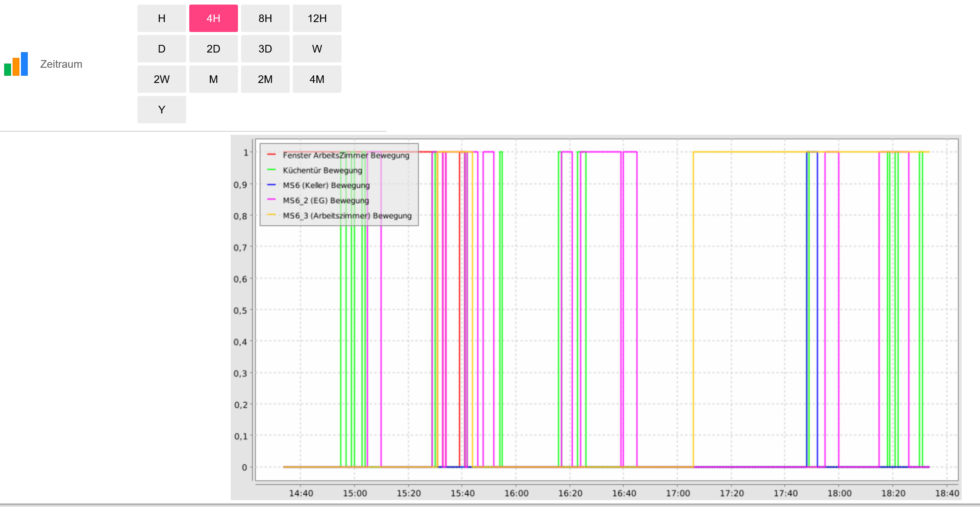Click legend entry MS6_3 (Arbeitszimmer) Bewegung
This screenshot has width=980, height=507.
tap(347, 215)
